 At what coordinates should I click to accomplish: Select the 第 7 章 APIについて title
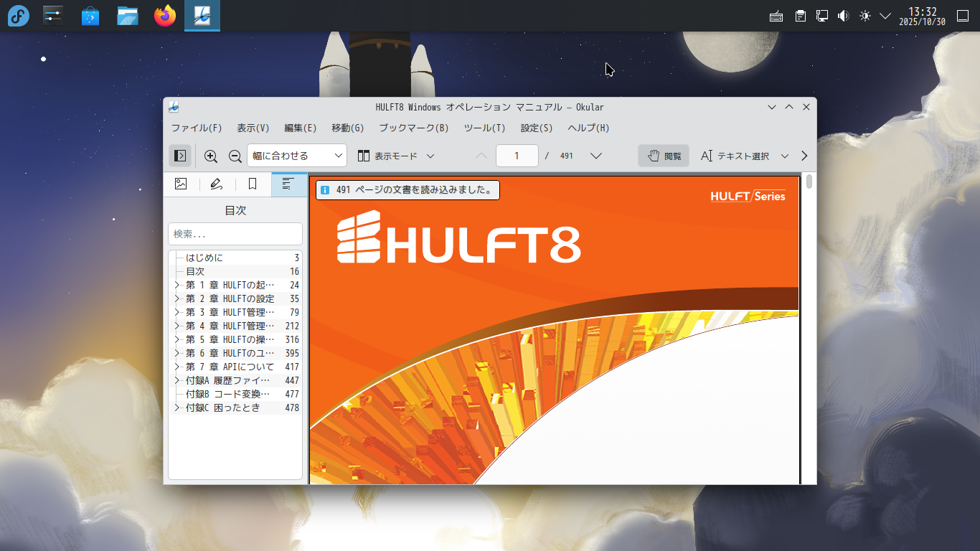click(x=230, y=367)
